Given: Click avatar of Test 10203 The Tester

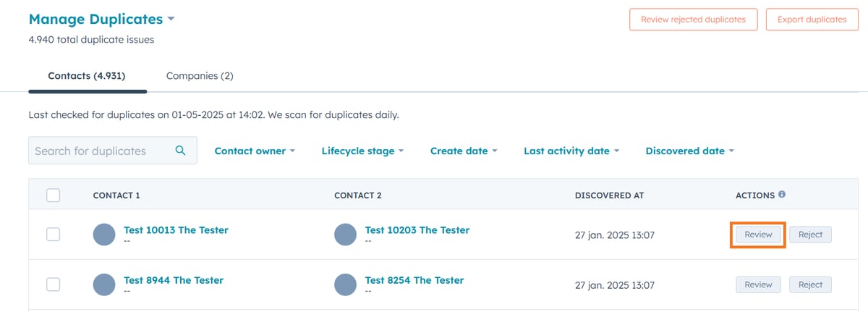Looking at the screenshot, I should [x=346, y=235].
